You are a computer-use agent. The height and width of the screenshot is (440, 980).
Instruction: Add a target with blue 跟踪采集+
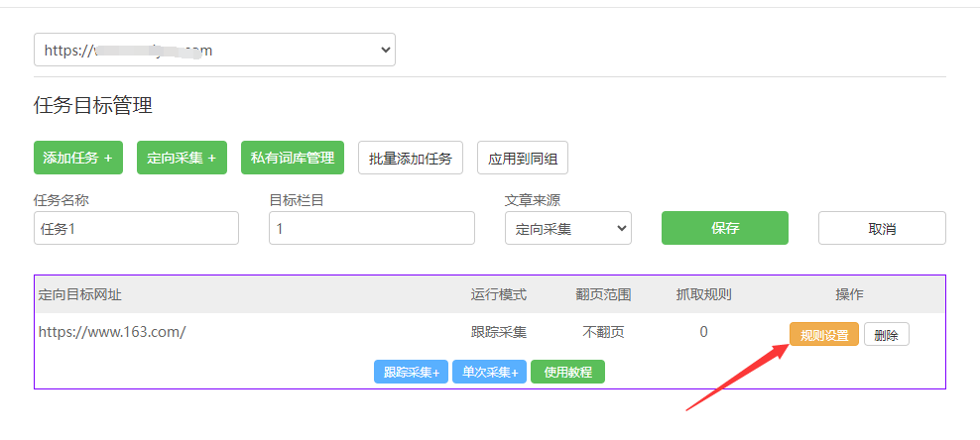coord(411,373)
